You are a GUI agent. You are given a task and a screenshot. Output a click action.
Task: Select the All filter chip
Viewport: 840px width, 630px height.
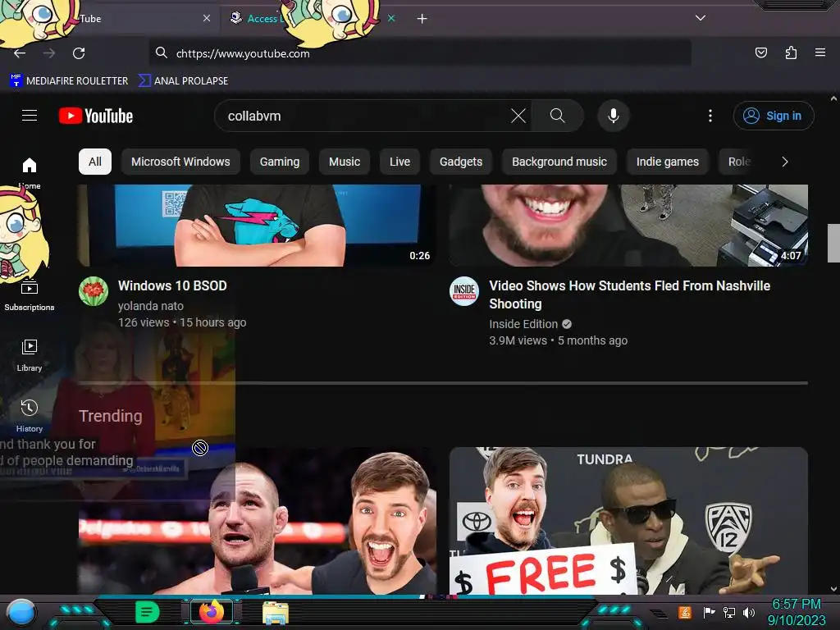coord(95,162)
